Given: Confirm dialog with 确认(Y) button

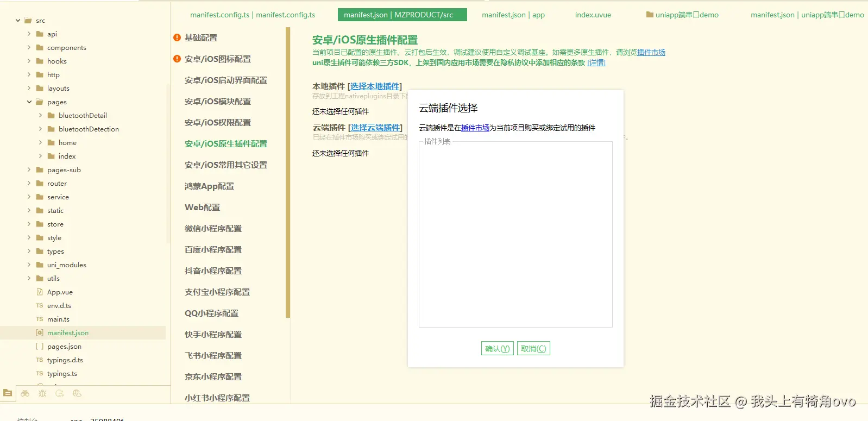Looking at the screenshot, I should [497, 348].
